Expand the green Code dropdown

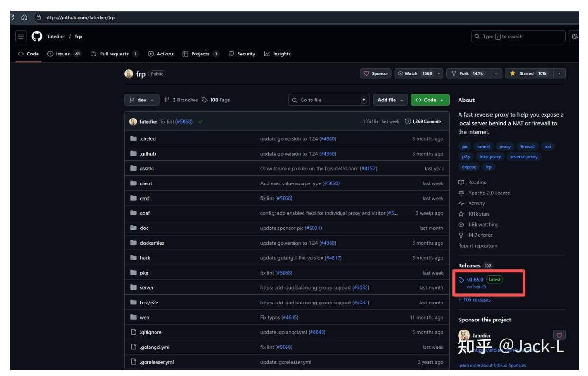430,100
